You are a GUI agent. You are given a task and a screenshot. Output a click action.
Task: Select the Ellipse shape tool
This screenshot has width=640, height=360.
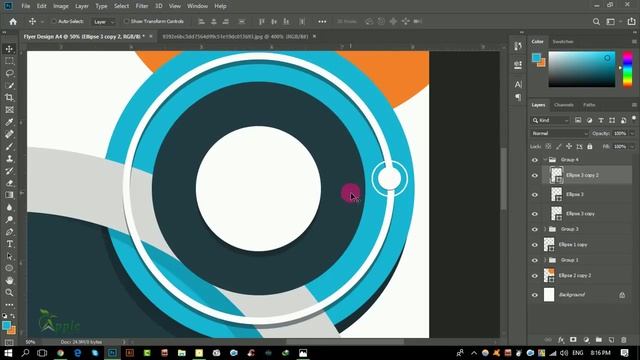pyautogui.click(x=9, y=268)
